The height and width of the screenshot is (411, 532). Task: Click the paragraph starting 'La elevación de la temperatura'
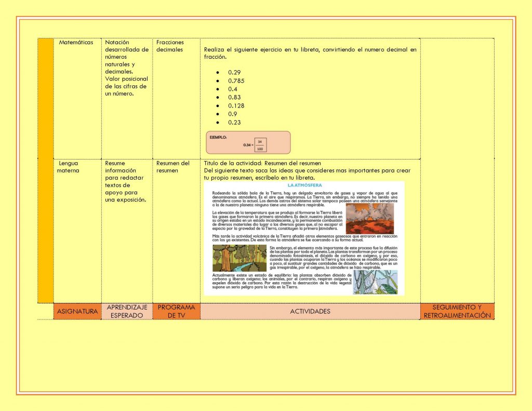click(x=277, y=221)
